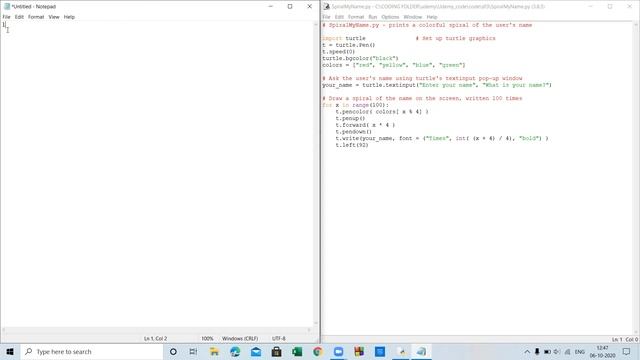Open the ENG language input indicator
Viewport: 640px width, 360px height.
click(x=580, y=351)
